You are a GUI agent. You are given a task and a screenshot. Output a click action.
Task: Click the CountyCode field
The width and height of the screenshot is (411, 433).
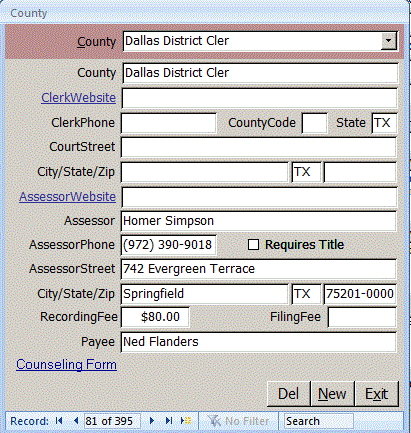pos(314,123)
